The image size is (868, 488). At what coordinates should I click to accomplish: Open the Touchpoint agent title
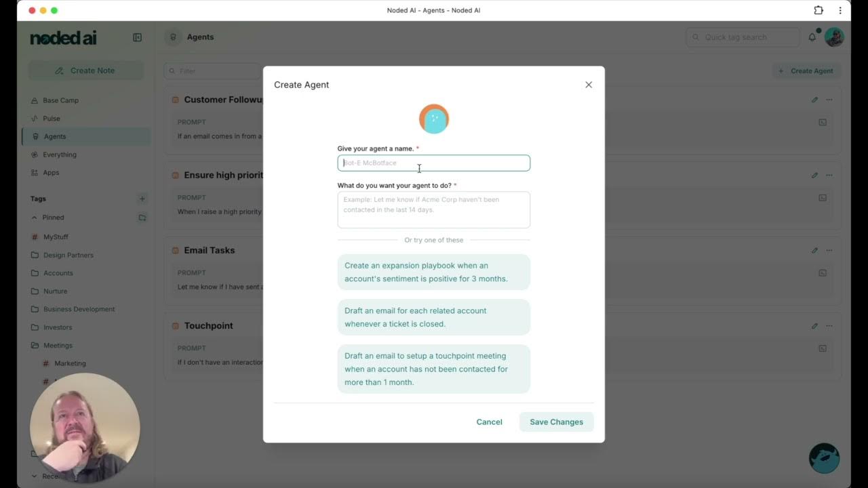coord(208,326)
